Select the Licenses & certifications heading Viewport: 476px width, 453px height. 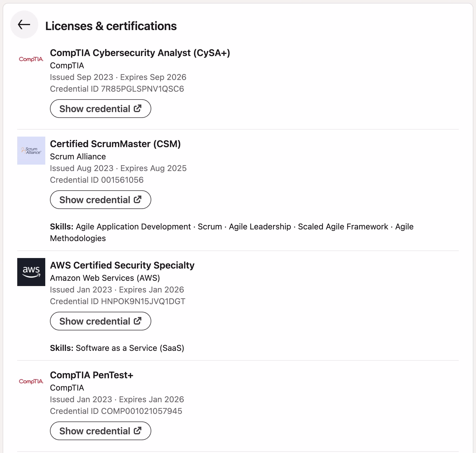tap(111, 26)
